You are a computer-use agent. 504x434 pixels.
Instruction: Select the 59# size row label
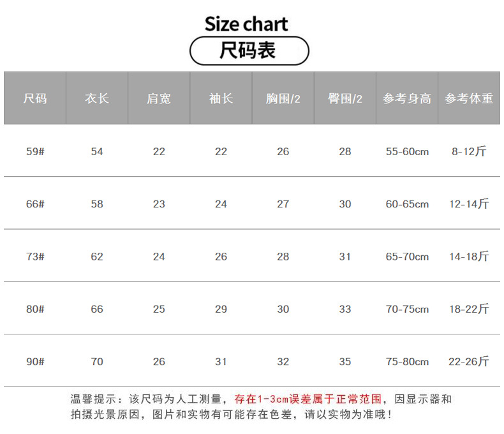(x=35, y=152)
